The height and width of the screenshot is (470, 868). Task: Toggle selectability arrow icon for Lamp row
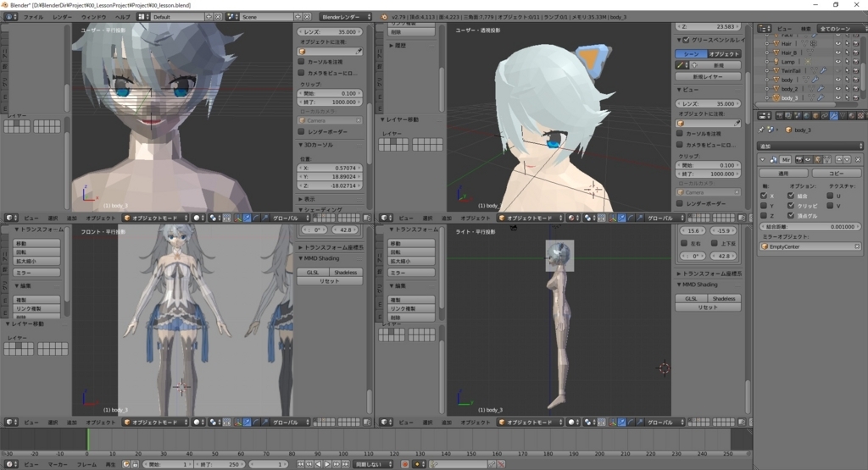tap(847, 62)
